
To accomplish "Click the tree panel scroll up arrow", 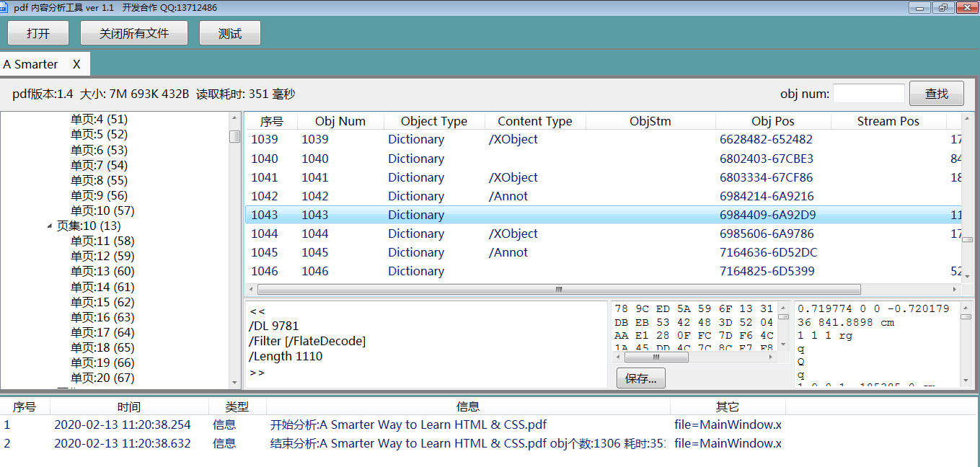I will (234, 117).
